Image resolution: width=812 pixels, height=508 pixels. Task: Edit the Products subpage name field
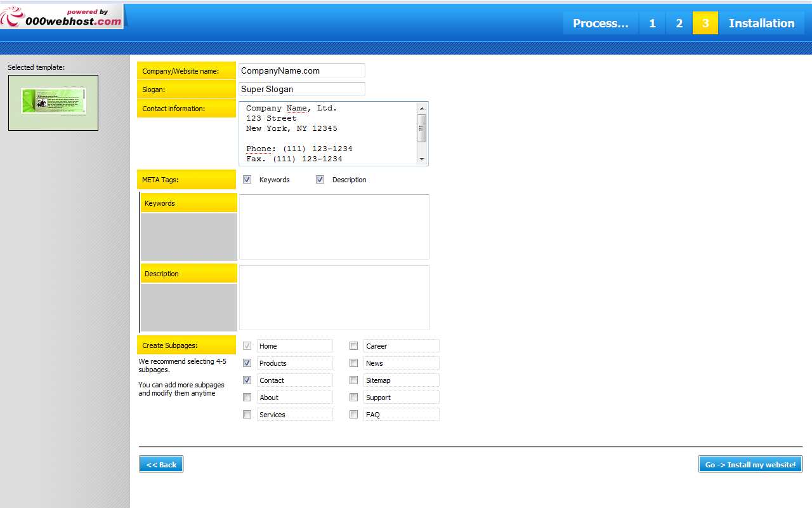coord(295,363)
